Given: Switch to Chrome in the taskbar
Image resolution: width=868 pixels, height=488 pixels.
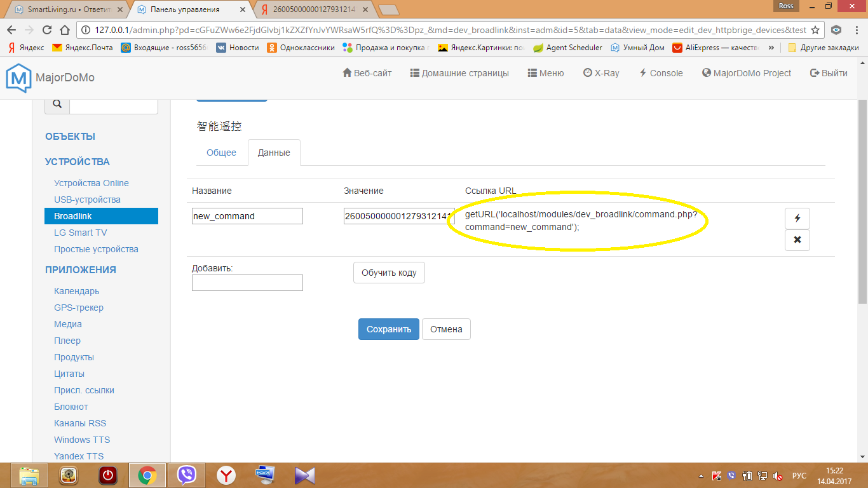Looking at the screenshot, I should [x=147, y=475].
